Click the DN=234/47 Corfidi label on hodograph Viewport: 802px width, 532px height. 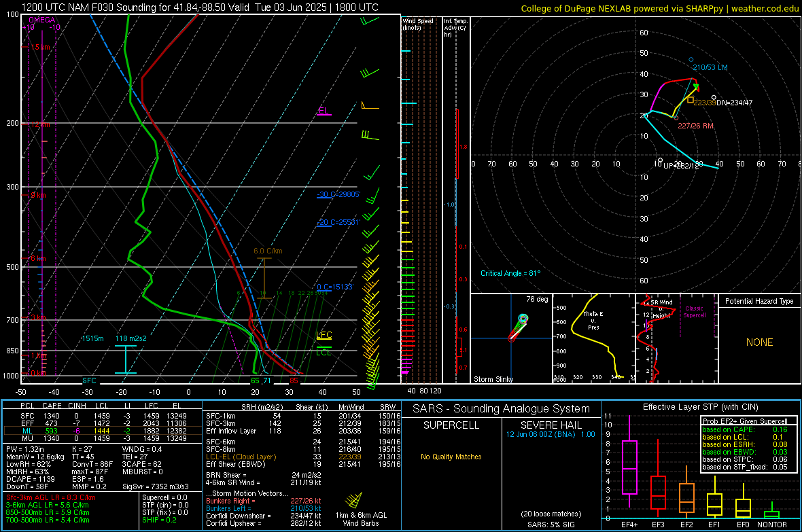[x=735, y=103]
